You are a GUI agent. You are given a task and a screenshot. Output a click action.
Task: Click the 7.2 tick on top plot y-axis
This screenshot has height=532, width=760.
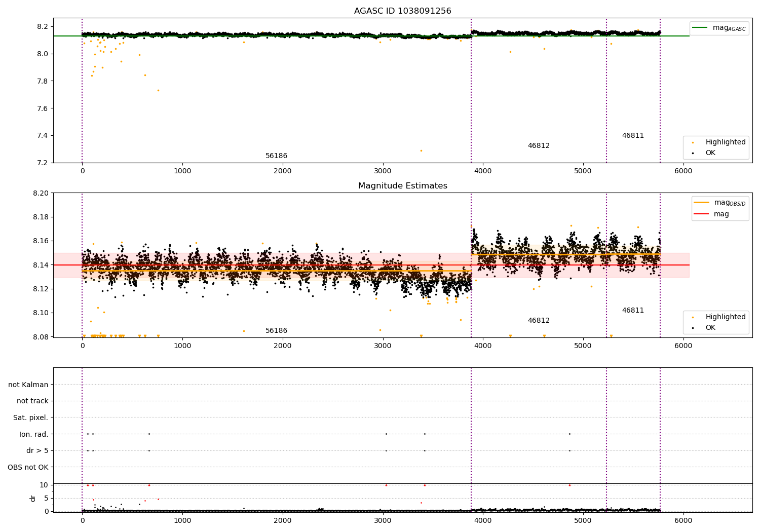click(43, 163)
